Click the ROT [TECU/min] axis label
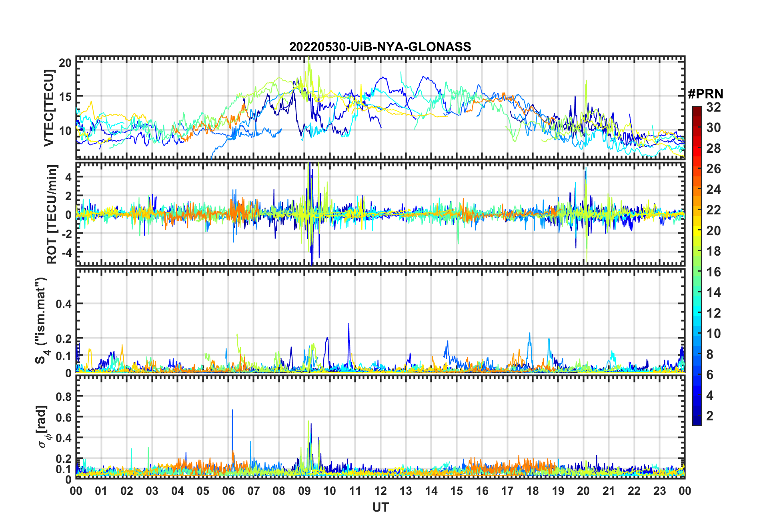The height and width of the screenshot is (532, 761). pyautogui.click(x=52, y=214)
